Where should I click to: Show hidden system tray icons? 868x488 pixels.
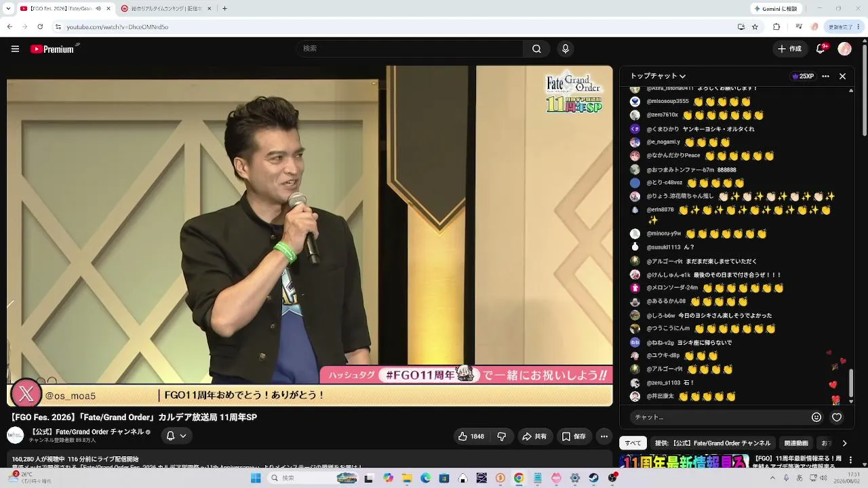click(772, 478)
